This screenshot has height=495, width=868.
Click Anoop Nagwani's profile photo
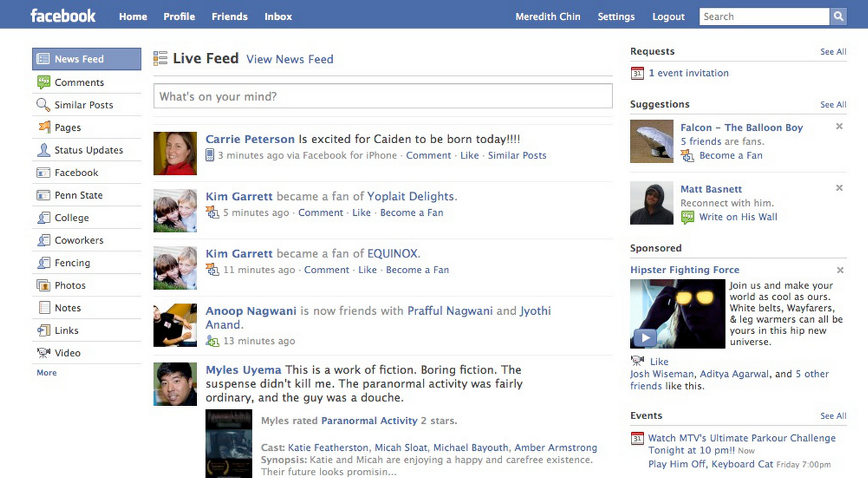click(175, 325)
